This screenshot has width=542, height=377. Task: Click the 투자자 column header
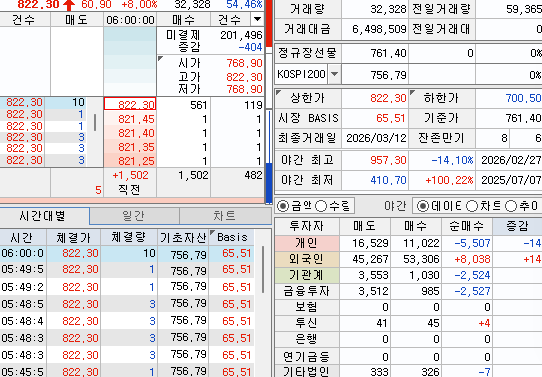click(x=307, y=226)
